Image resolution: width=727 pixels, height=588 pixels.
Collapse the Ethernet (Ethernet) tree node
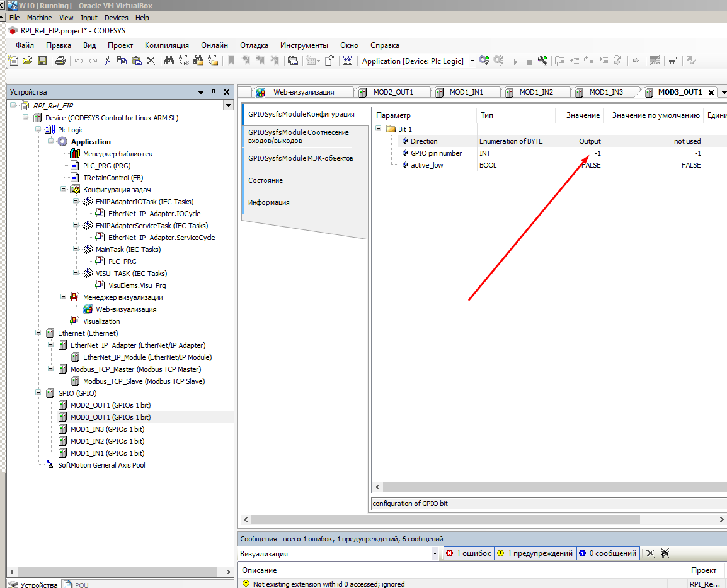(38, 333)
